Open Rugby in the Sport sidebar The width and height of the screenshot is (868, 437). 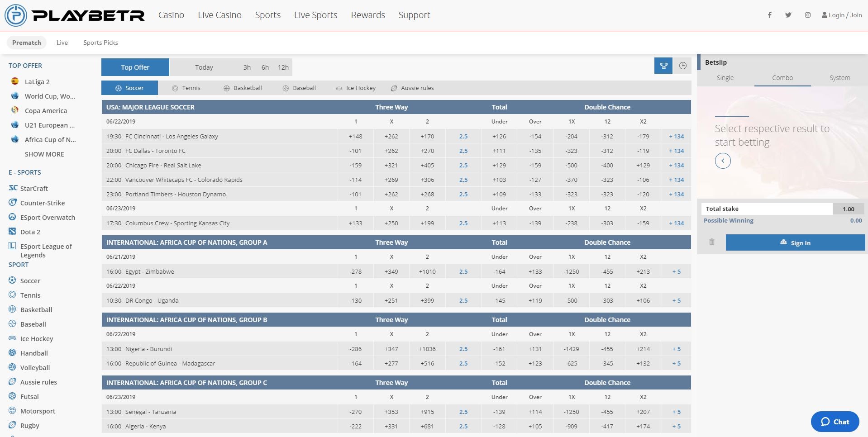pos(24,425)
